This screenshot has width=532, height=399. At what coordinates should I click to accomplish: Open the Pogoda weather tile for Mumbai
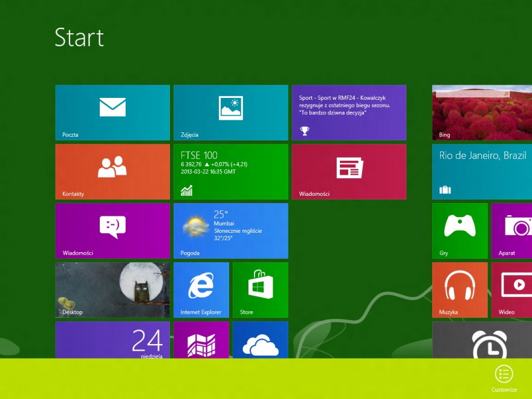pyautogui.click(x=231, y=231)
